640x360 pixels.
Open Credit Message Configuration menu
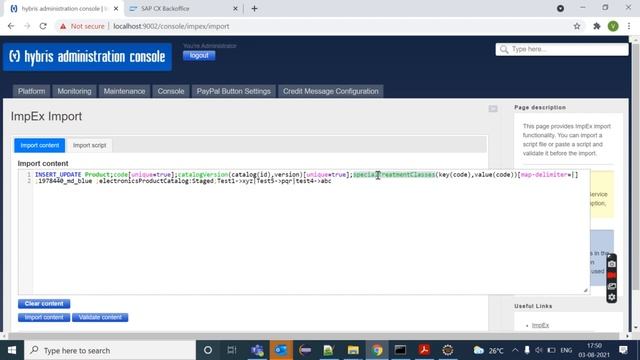coord(331,91)
